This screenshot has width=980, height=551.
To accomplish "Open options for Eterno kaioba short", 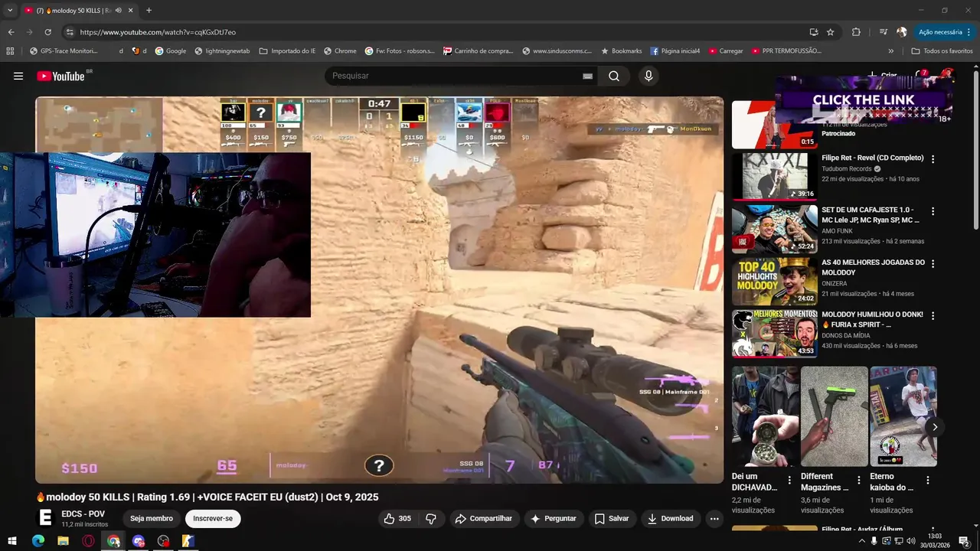I will pyautogui.click(x=927, y=481).
